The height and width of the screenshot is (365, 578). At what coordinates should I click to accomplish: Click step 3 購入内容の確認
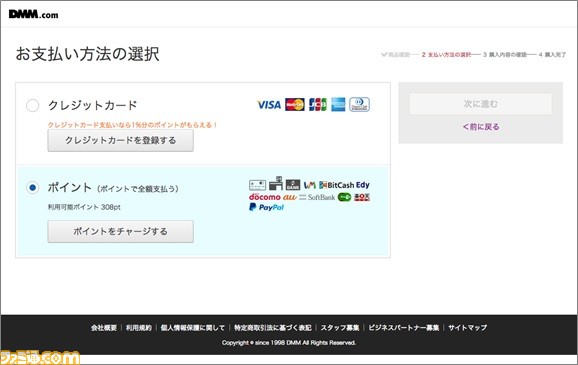(505, 55)
